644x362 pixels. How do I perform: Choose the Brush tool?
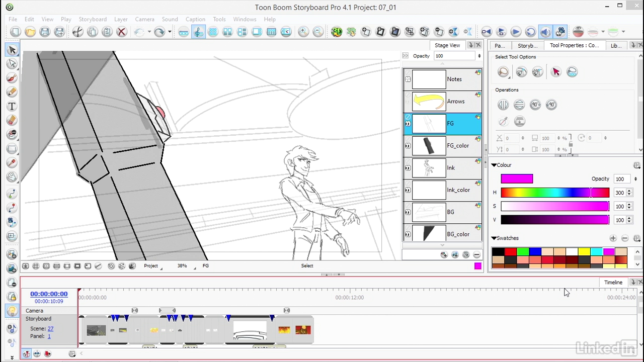(x=12, y=78)
